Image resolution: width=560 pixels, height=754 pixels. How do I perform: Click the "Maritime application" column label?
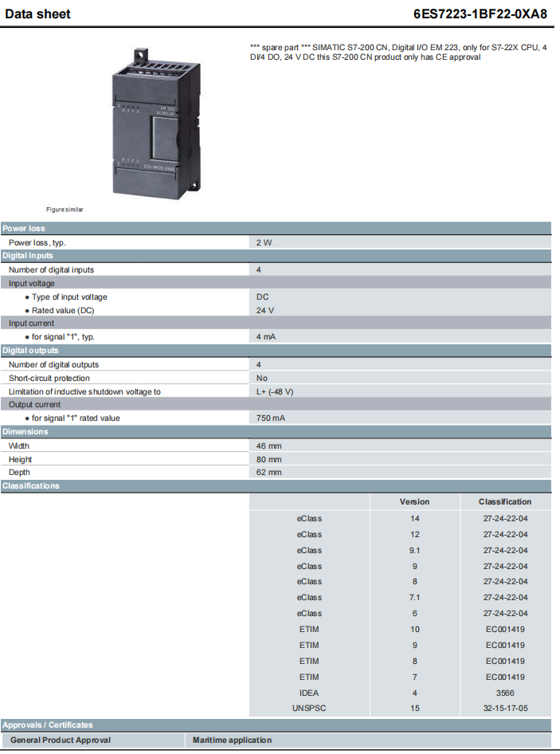(x=232, y=740)
